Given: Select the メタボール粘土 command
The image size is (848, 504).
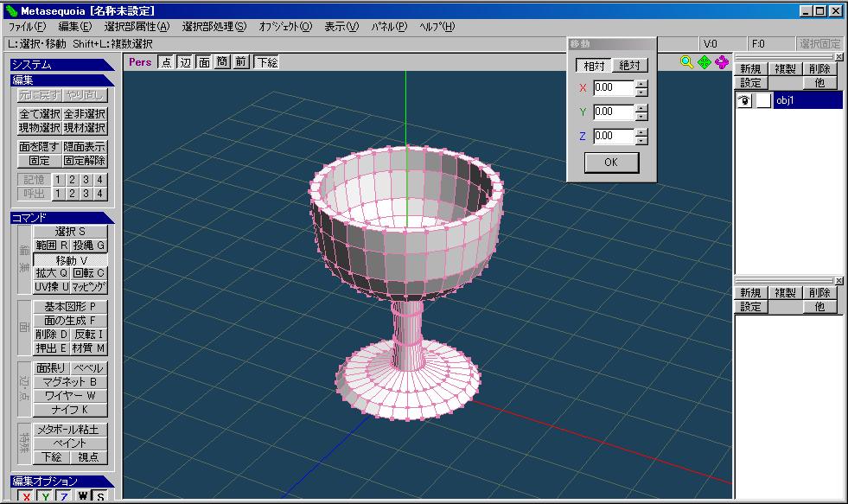Looking at the screenshot, I should (x=70, y=430).
